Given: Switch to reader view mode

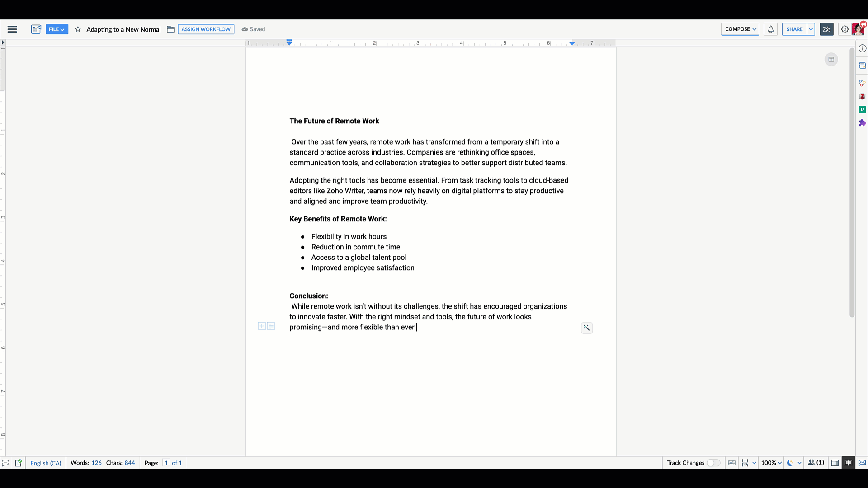Looking at the screenshot, I should click(x=848, y=463).
